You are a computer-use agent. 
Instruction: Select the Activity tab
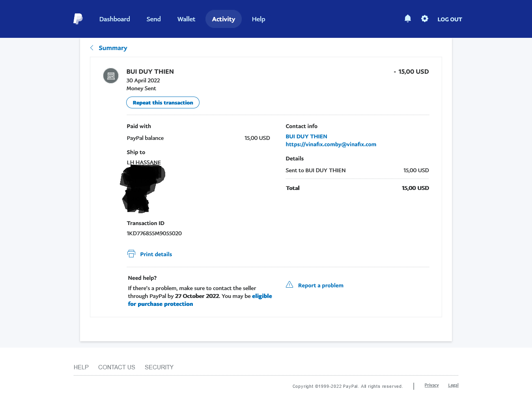(224, 19)
